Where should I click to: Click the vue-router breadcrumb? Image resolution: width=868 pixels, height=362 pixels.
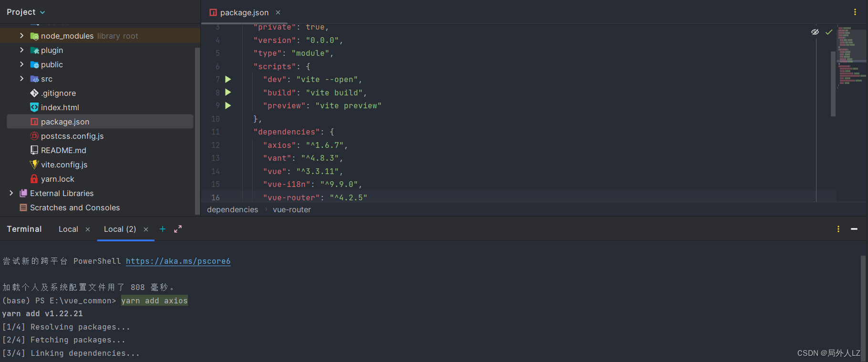pyautogui.click(x=292, y=210)
